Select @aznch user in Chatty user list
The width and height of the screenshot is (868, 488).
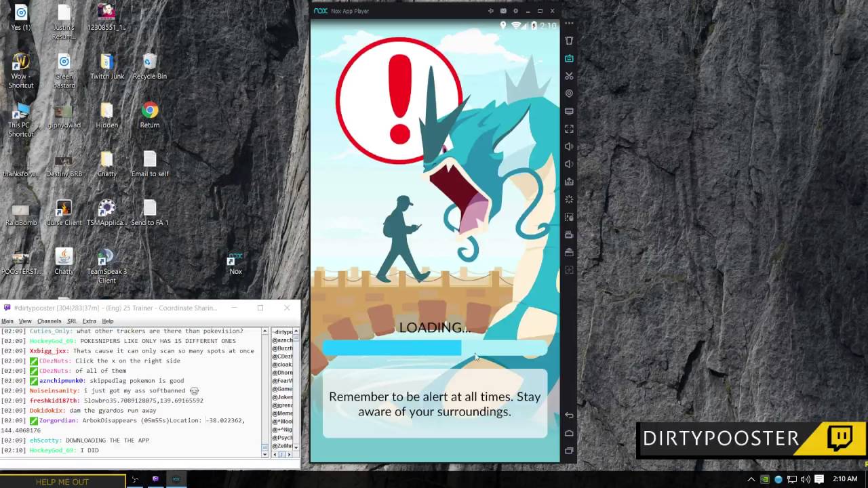(282, 340)
